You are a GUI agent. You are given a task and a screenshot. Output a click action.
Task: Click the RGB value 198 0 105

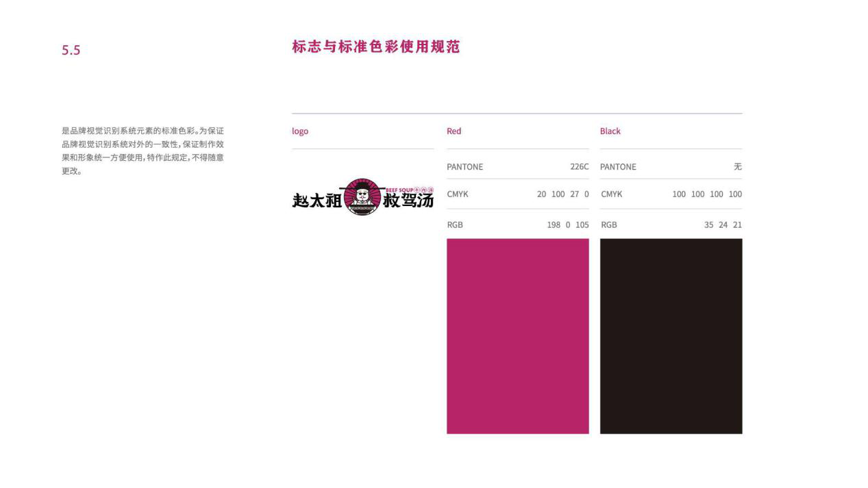point(567,225)
